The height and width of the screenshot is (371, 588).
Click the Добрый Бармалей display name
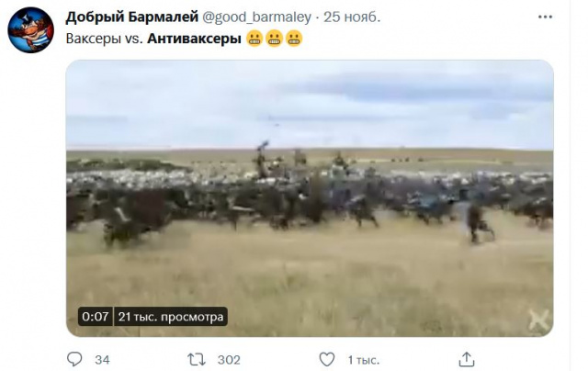tap(132, 17)
